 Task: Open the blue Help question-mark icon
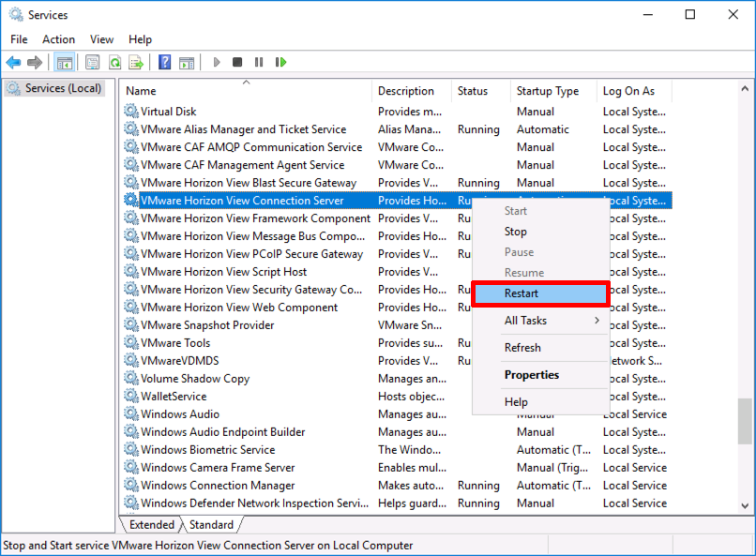[x=164, y=62]
